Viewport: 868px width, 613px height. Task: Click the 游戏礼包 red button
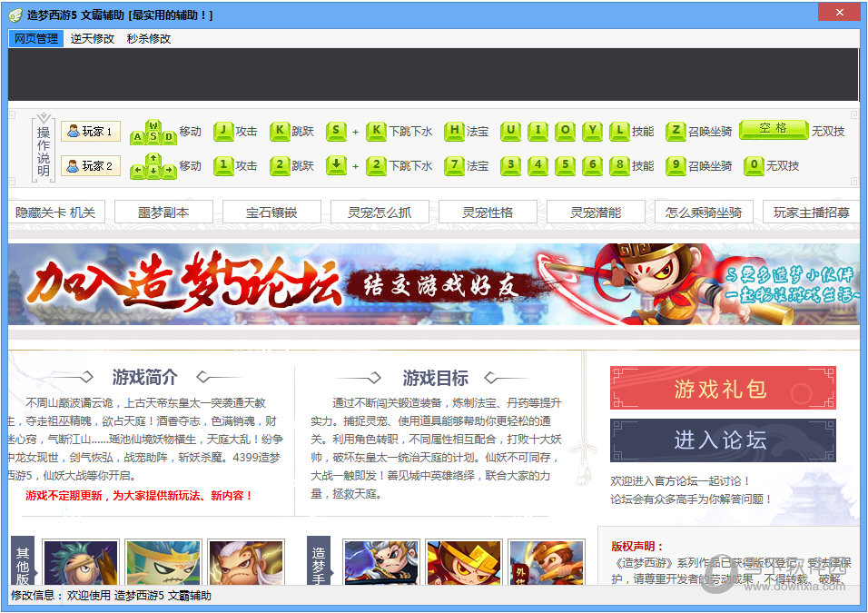point(723,388)
